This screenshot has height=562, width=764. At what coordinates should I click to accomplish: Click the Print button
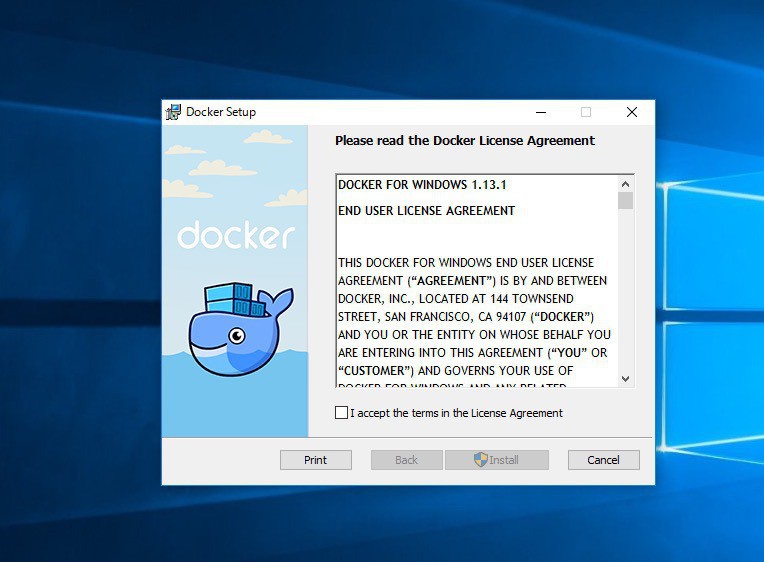pos(316,460)
